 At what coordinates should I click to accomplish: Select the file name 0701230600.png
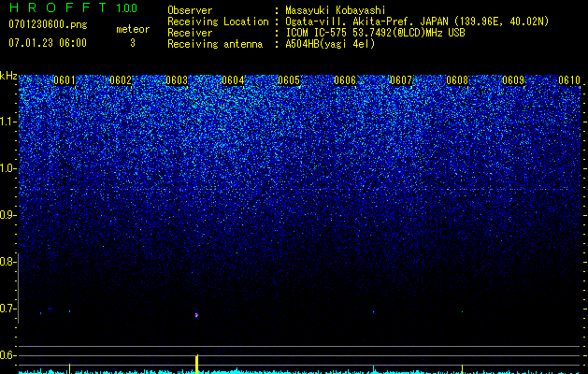[48, 24]
